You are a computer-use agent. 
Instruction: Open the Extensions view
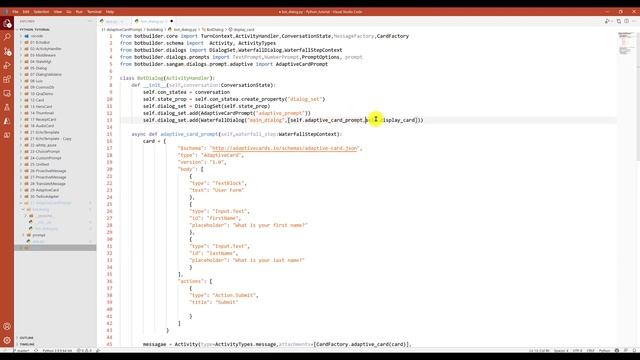point(7,79)
